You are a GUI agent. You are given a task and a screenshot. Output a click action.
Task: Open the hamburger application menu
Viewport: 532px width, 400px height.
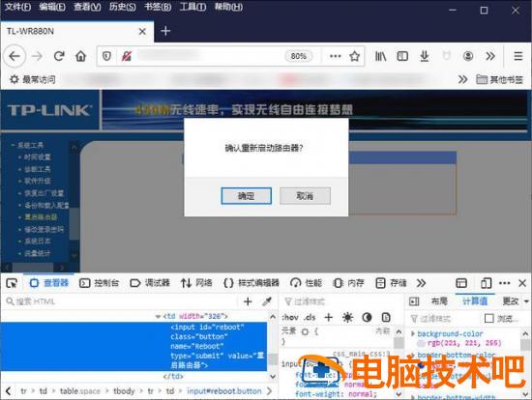pos(518,56)
